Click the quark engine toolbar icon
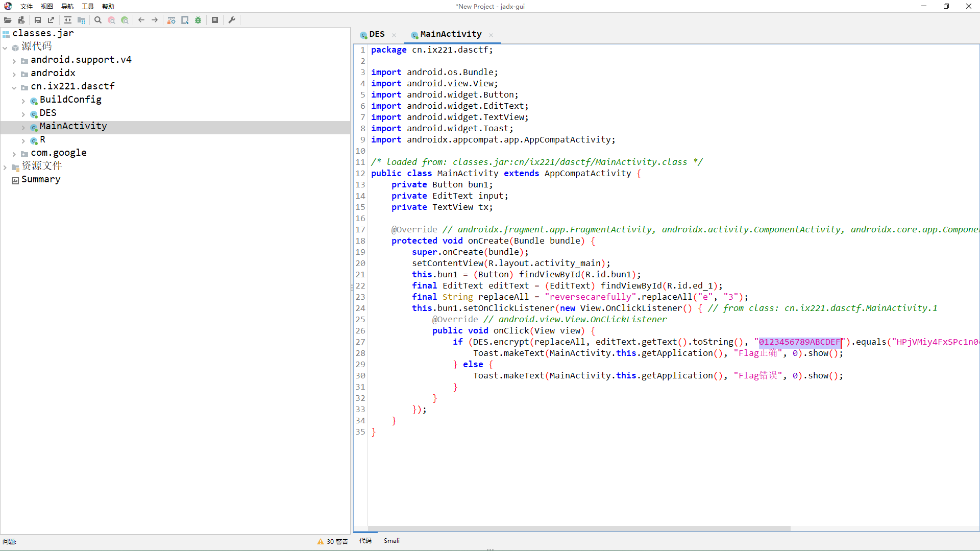 click(185, 20)
